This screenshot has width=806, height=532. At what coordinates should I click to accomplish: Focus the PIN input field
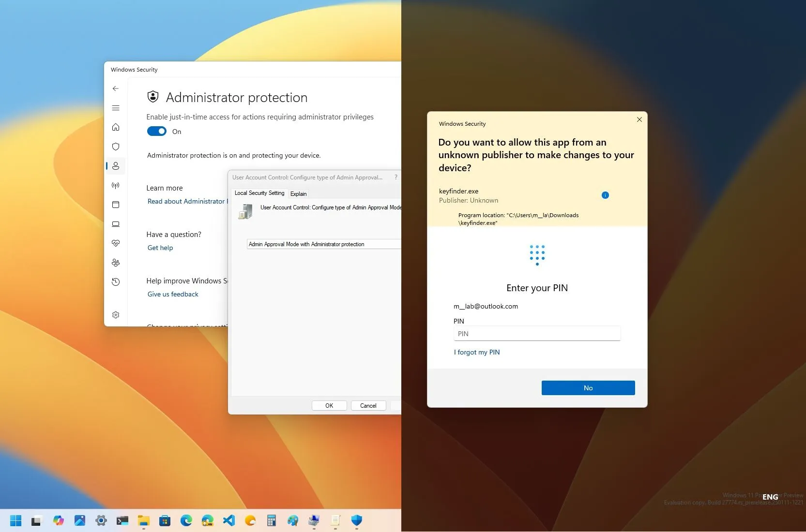pyautogui.click(x=537, y=334)
